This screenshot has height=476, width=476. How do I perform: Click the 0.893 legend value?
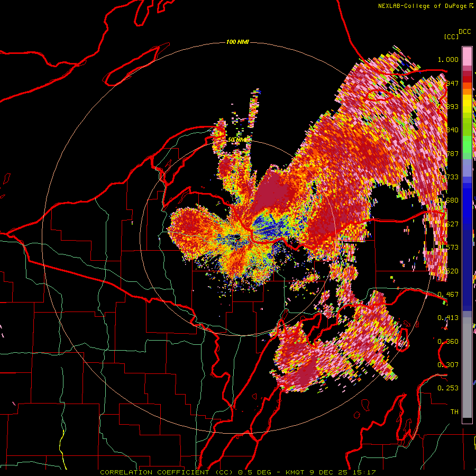pyautogui.click(x=448, y=106)
